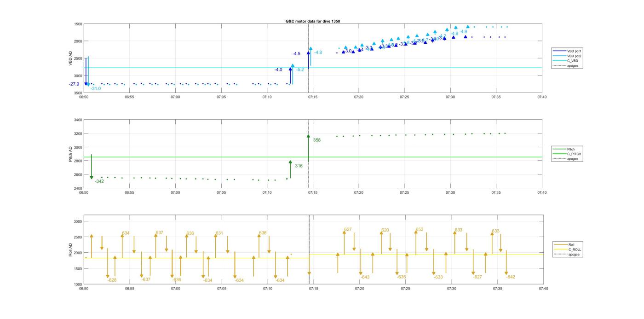Select the '358' pitch data label

317,140
